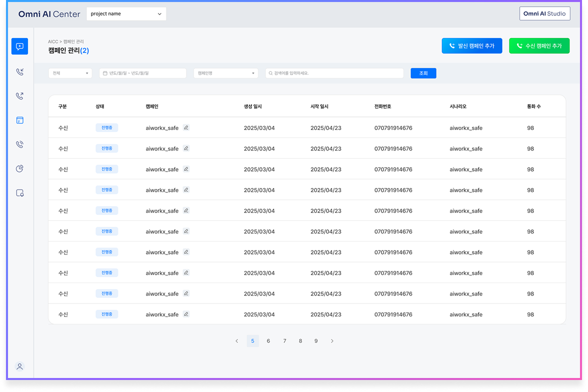This screenshot has width=588, height=392.
Task: Select page 7 in pagination
Action: tap(284, 341)
